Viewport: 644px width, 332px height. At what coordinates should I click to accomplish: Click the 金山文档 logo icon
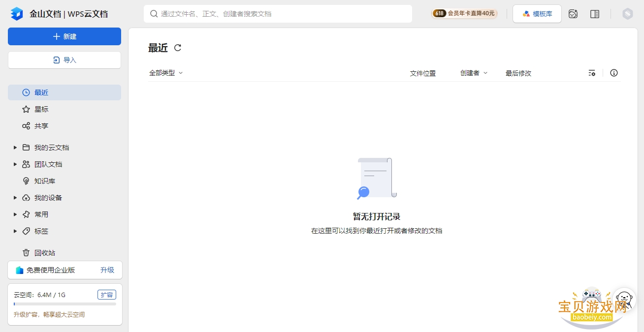pos(17,14)
